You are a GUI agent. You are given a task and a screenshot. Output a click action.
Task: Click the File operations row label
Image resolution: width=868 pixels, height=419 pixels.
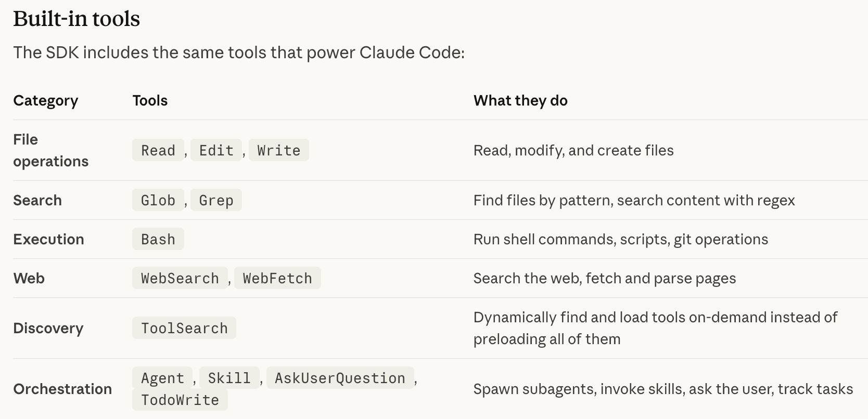(x=50, y=150)
